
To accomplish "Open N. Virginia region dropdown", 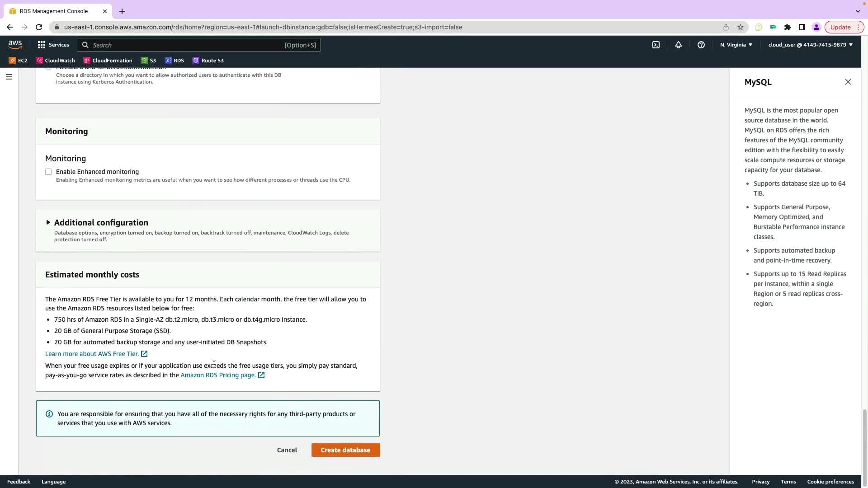I will [x=736, y=45].
